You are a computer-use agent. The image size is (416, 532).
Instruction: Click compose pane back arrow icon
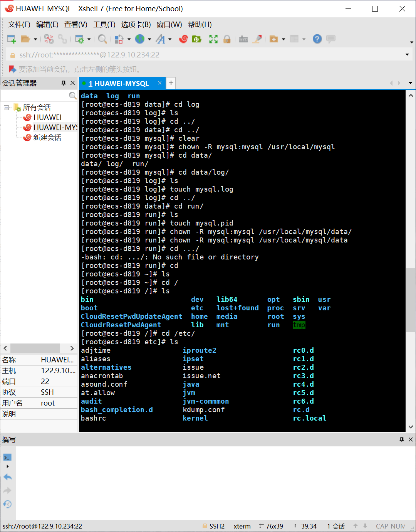[7, 477]
